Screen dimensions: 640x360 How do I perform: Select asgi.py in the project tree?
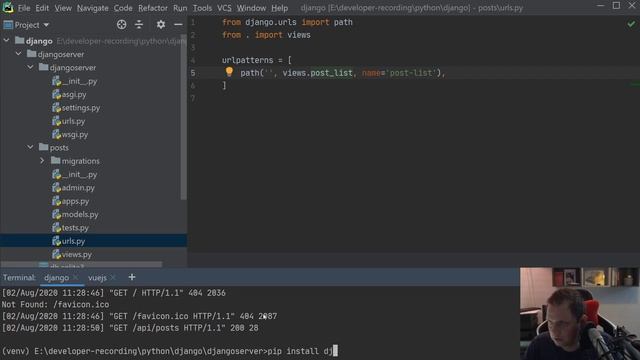click(73, 94)
